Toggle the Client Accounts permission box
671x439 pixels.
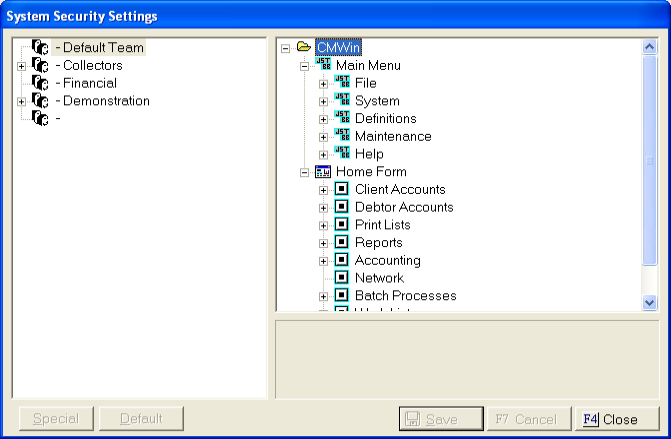pos(342,189)
